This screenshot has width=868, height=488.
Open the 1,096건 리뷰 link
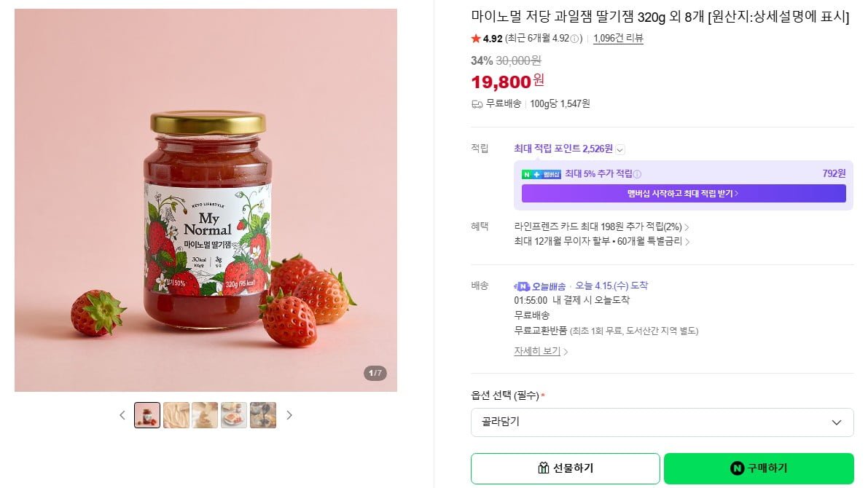[618, 39]
